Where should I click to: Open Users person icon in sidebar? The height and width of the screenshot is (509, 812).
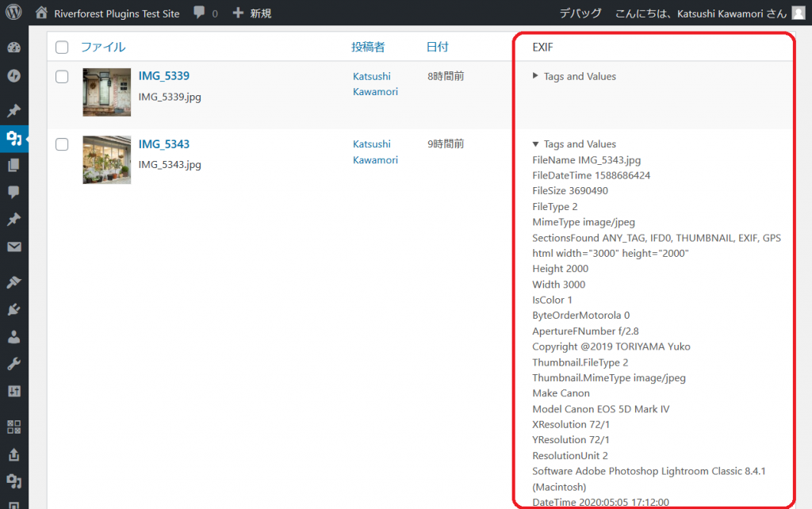[x=13, y=337]
